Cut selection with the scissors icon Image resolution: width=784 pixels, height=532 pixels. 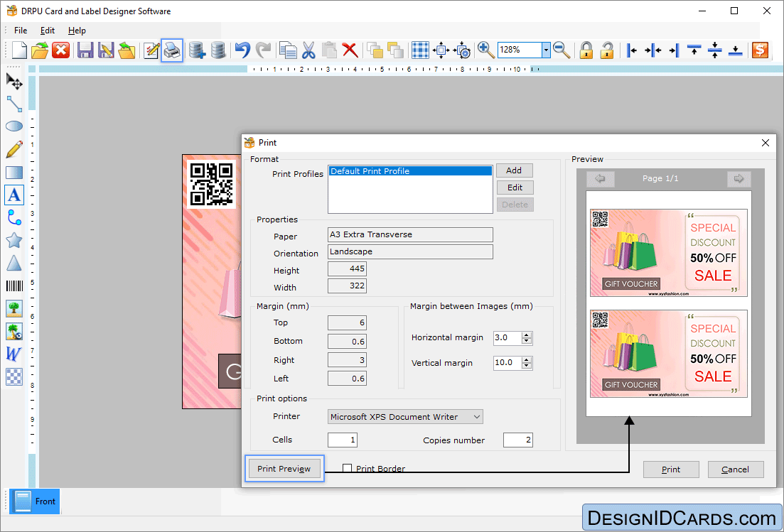coord(308,50)
